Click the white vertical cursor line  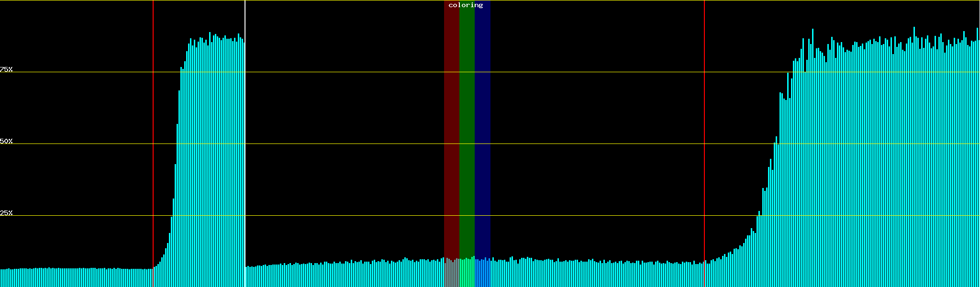(x=245, y=143)
